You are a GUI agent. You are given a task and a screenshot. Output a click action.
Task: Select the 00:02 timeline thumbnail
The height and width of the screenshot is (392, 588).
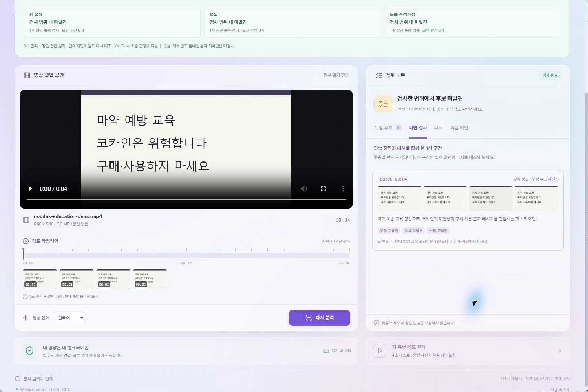tap(113, 279)
